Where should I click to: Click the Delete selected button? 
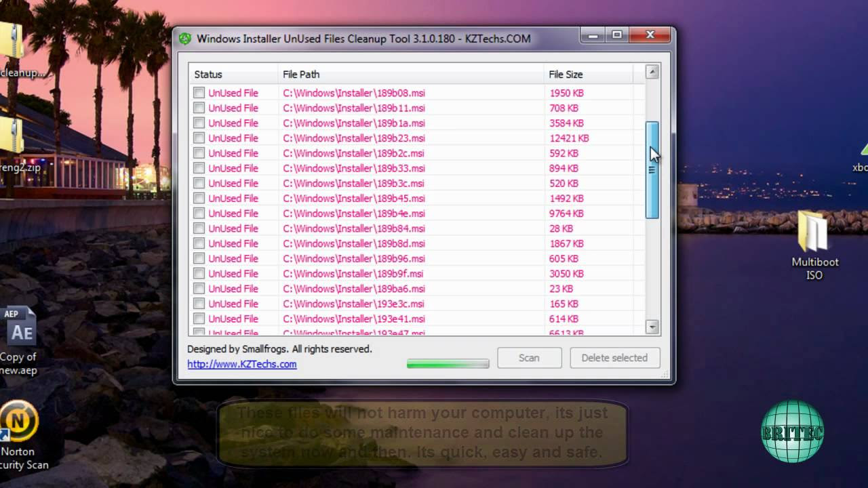[614, 358]
